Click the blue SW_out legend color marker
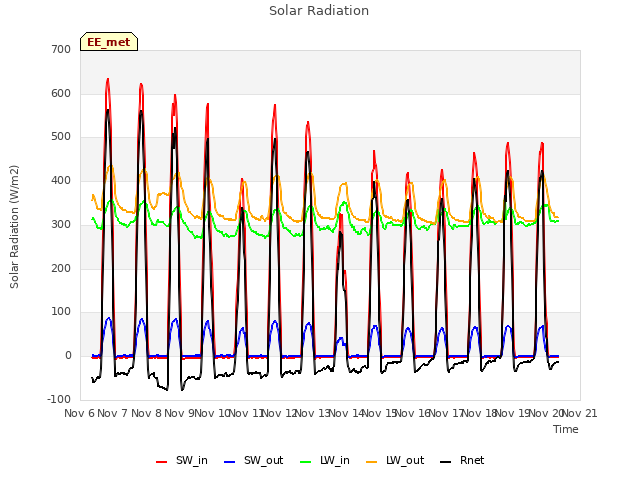The width and height of the screenshot is (640, 480). [230, 462]
